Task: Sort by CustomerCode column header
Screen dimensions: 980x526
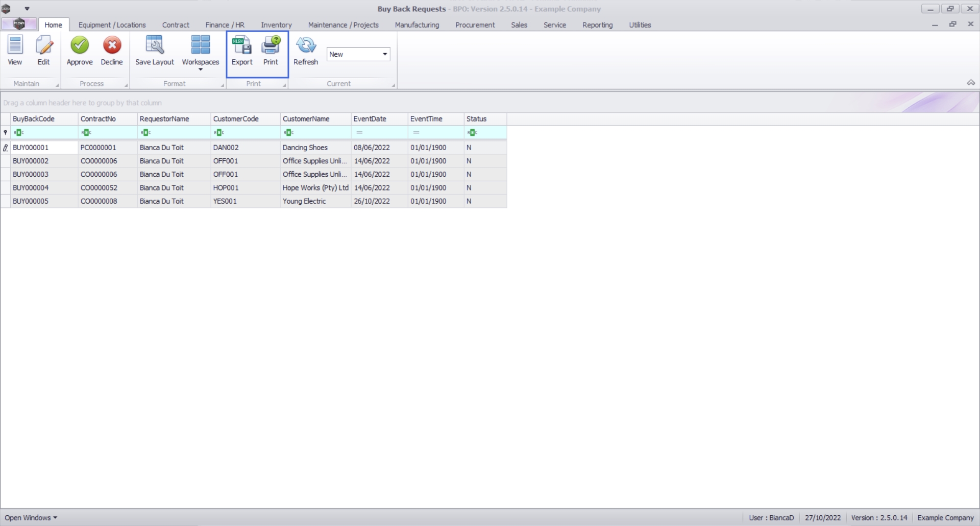Action: tap(246, 119)
